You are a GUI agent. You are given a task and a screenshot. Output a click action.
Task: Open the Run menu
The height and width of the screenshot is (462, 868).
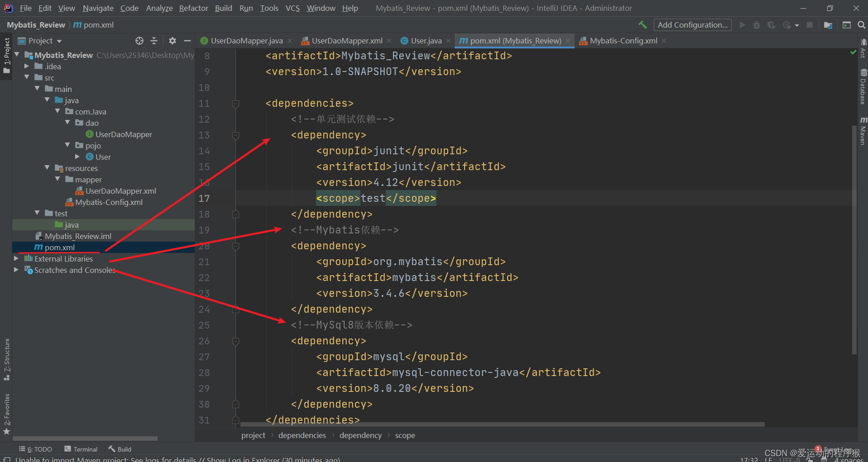click(x=246, y=8)
